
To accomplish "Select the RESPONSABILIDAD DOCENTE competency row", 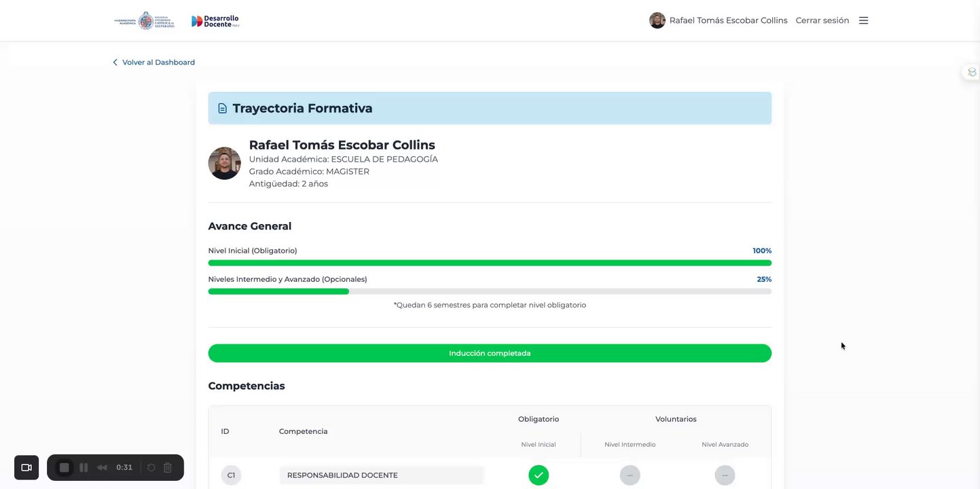I will point(380,475).
